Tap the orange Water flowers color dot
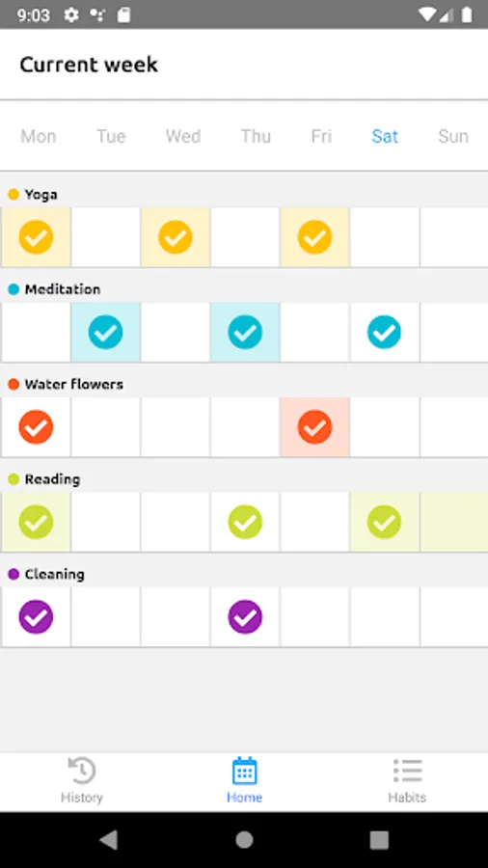Screen dimensions: 488x868 point(14,384)
